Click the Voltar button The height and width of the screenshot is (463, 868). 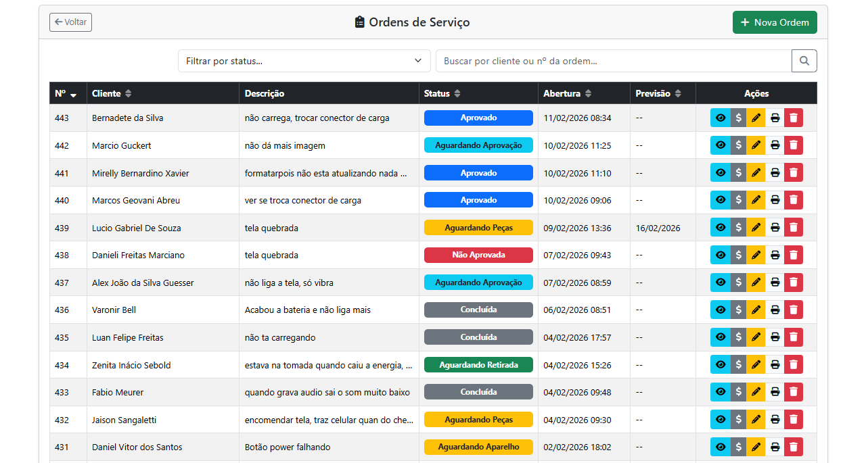coord(70,22)
